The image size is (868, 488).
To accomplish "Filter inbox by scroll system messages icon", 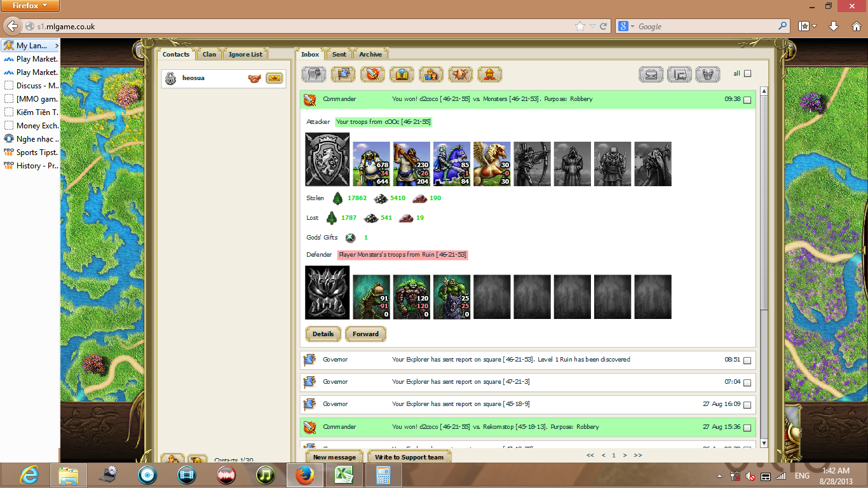I will coord(313,74).
